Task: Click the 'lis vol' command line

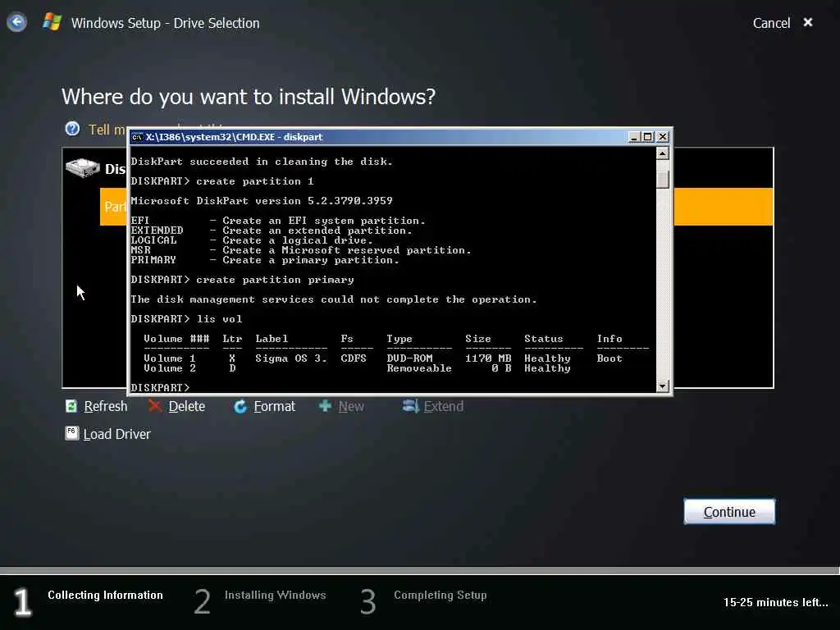Action: click(x=186, y=319)
